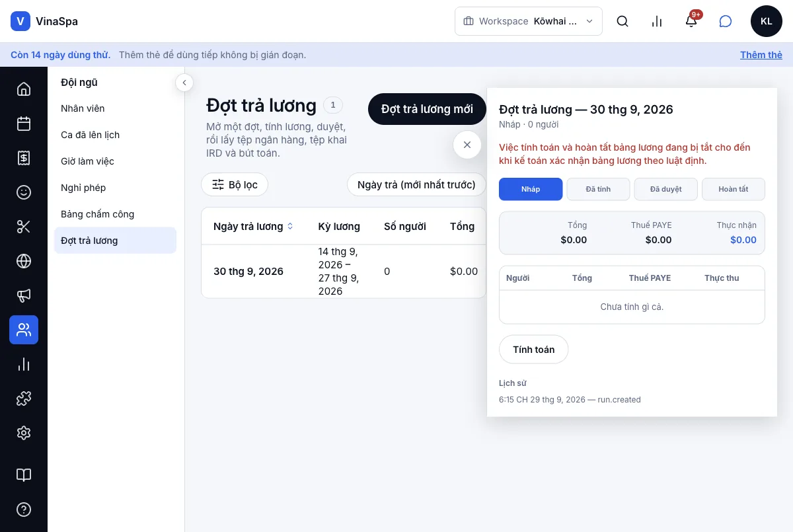Click the Đợt trả lương mới button

[427, 109]
